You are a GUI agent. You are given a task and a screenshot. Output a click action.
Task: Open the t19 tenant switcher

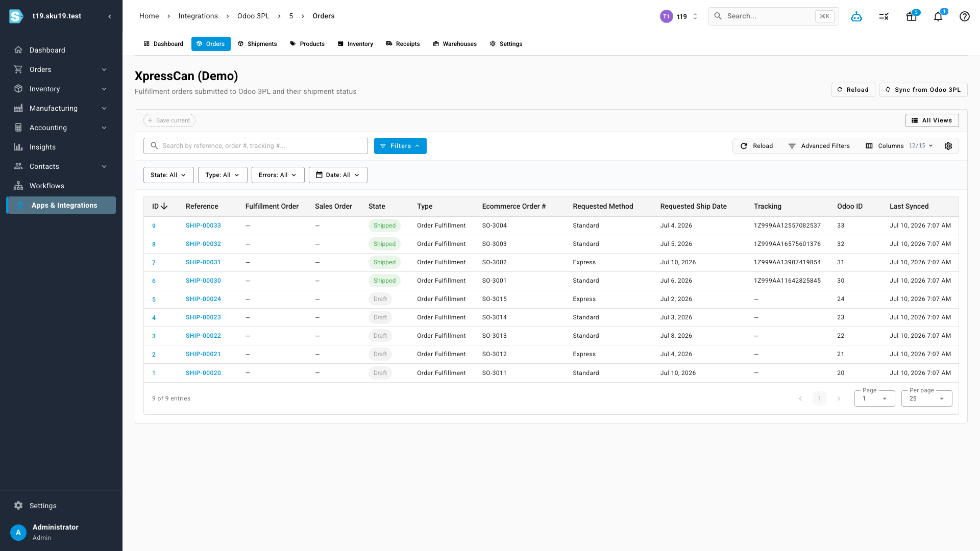pyautogui.click(x=679, y=16)
